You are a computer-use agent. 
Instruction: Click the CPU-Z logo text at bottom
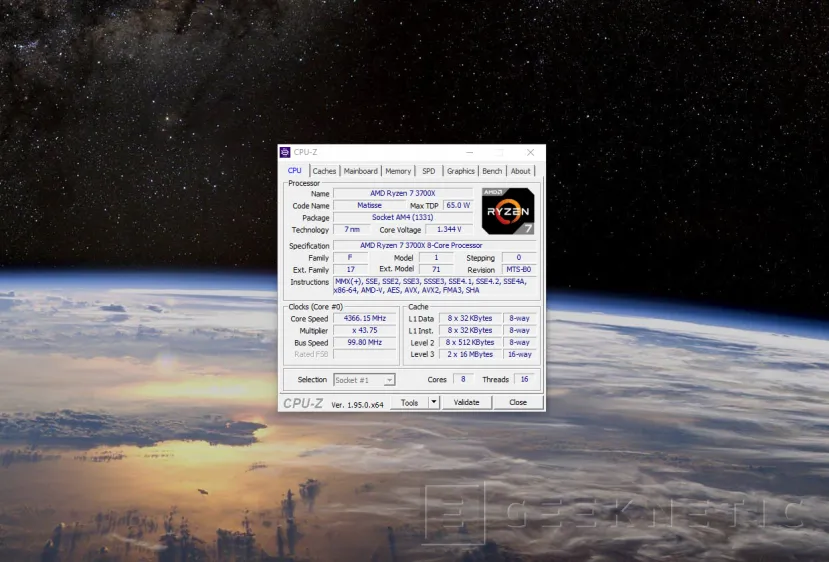click(x=303, y=403)
